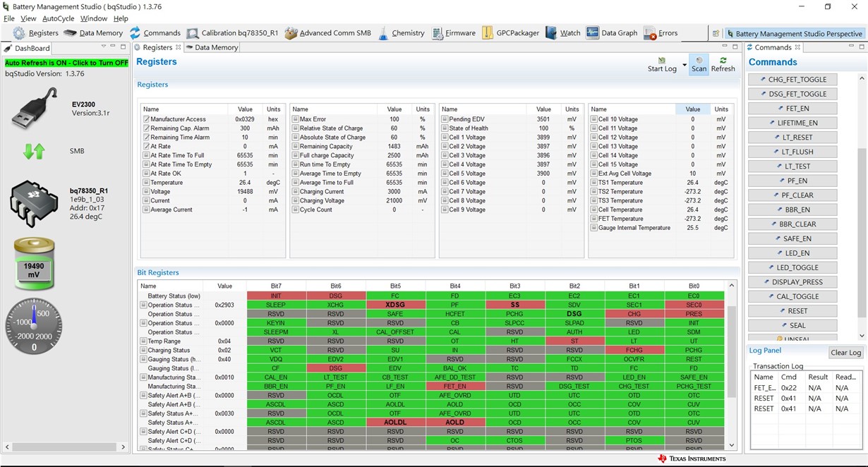Expand the Charging Status bit row

click(x=143, y=351)
